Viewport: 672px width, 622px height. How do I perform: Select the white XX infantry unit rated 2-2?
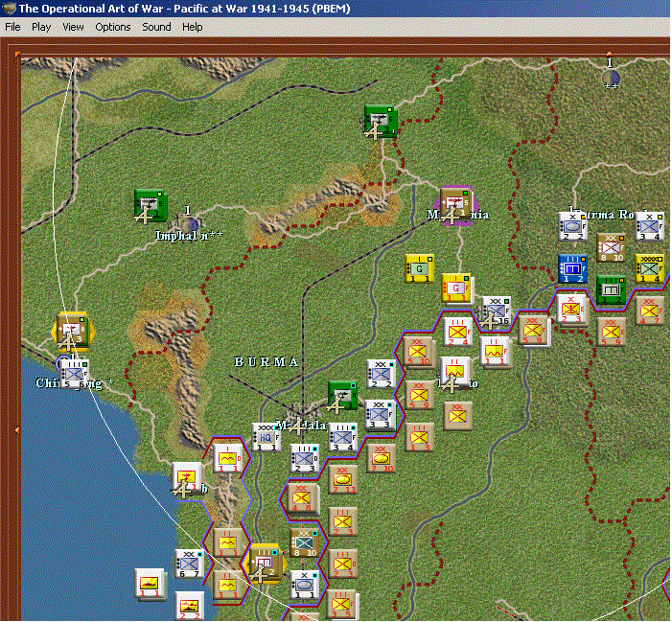(x=381, y=374)
